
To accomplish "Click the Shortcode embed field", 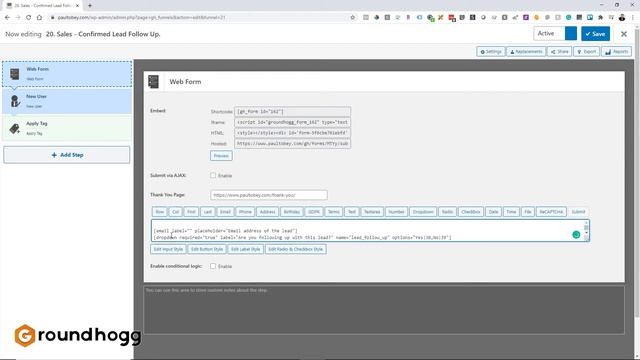I will (x=292, y=111).
